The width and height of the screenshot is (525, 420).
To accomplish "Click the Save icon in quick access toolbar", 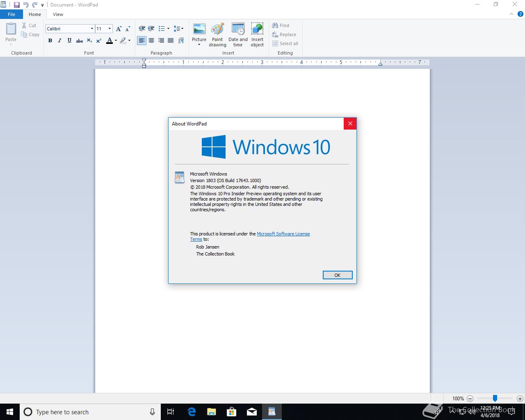I will click(x=16, y=5).
